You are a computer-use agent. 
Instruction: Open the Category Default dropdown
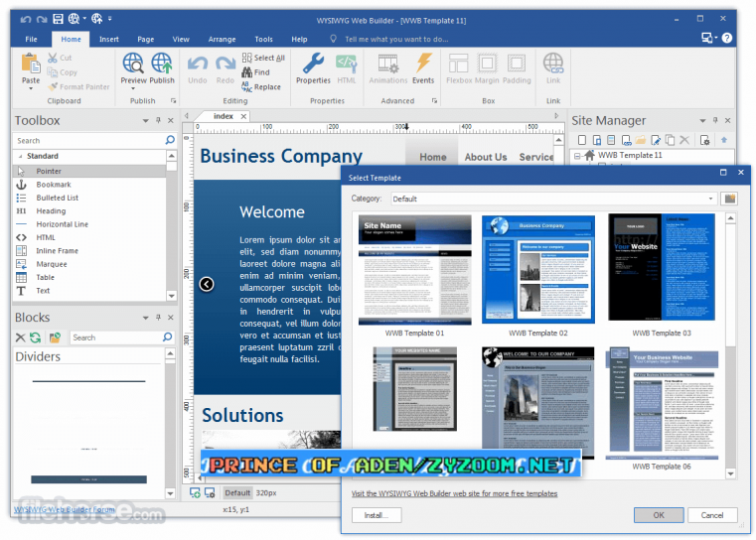pyautogui.click(x=710, y=199)
